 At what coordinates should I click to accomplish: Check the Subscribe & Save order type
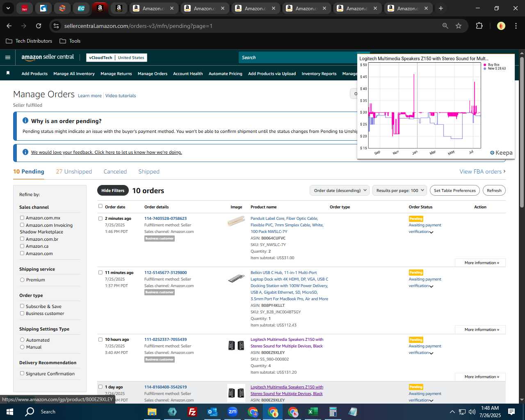coord(22,306)
